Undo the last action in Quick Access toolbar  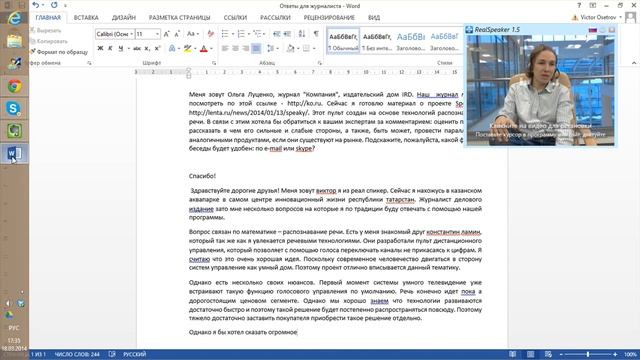coord(36,5)
